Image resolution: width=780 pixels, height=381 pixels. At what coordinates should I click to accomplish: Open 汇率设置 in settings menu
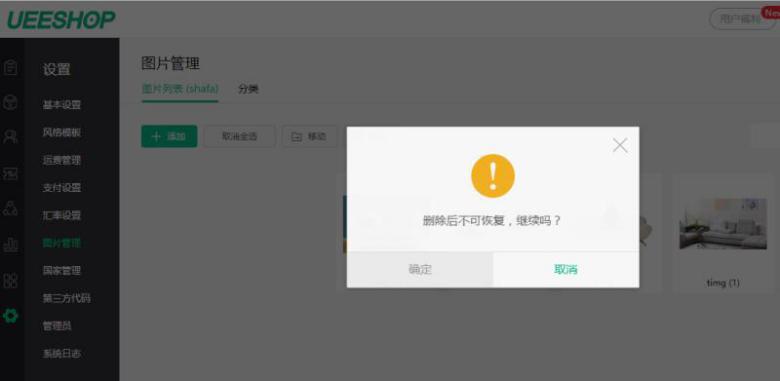[62, 215]
